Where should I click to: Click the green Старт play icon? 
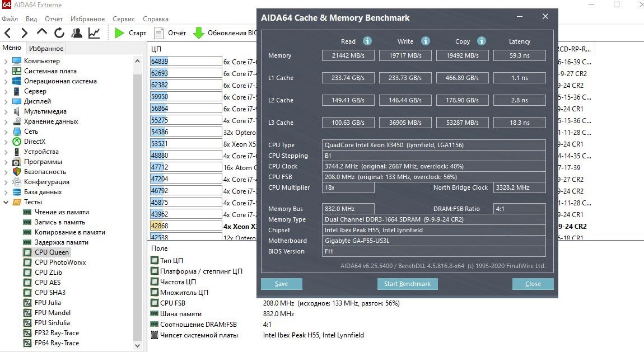point(119,33)
